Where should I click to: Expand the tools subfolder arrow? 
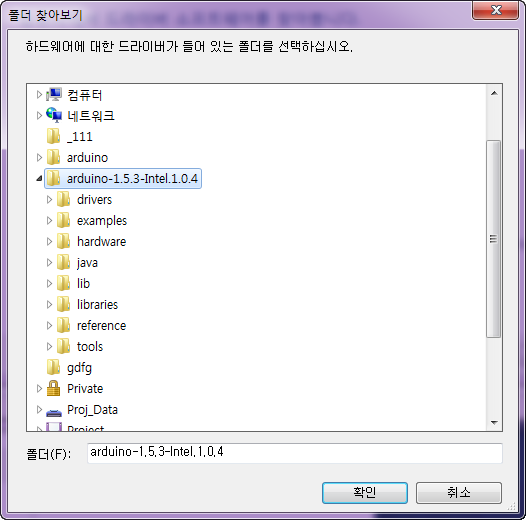point(49,346)
